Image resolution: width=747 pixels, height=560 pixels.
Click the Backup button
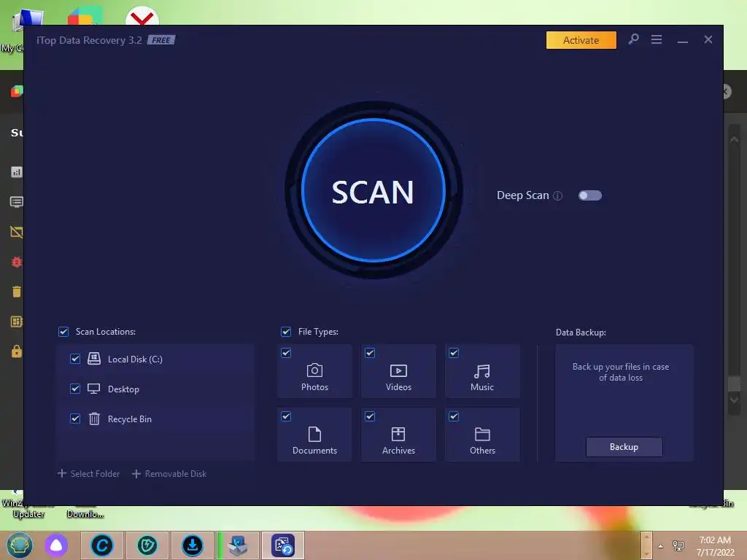[624, 447]
